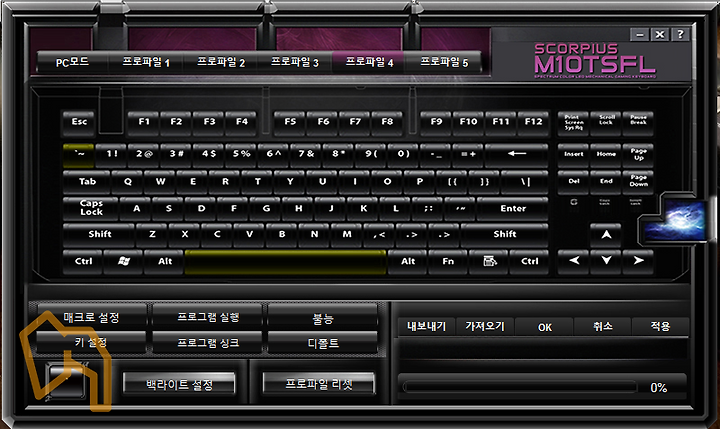Select the Down arrow key

click(x=606, y=261)
